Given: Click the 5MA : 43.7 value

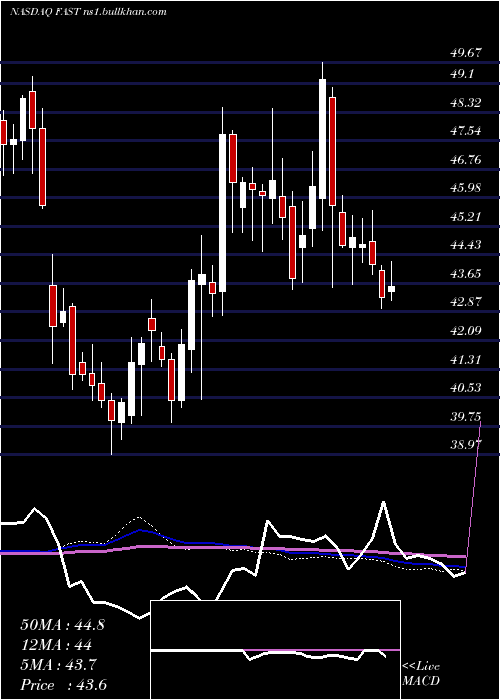Looking at the screenshot, I should click(x=58, y=665).
